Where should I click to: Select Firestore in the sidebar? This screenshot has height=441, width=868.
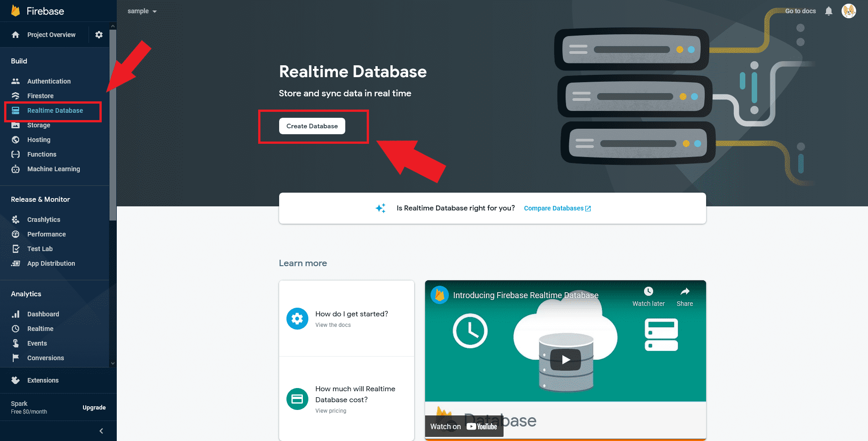(x=40, y=96)
